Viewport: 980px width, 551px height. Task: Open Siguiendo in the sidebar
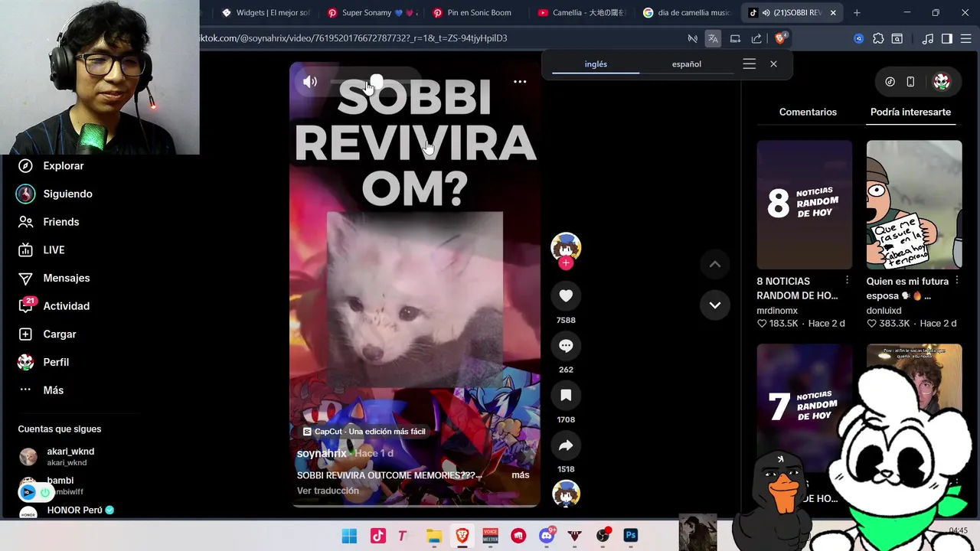pyautogui.click(x=54, y=194)
